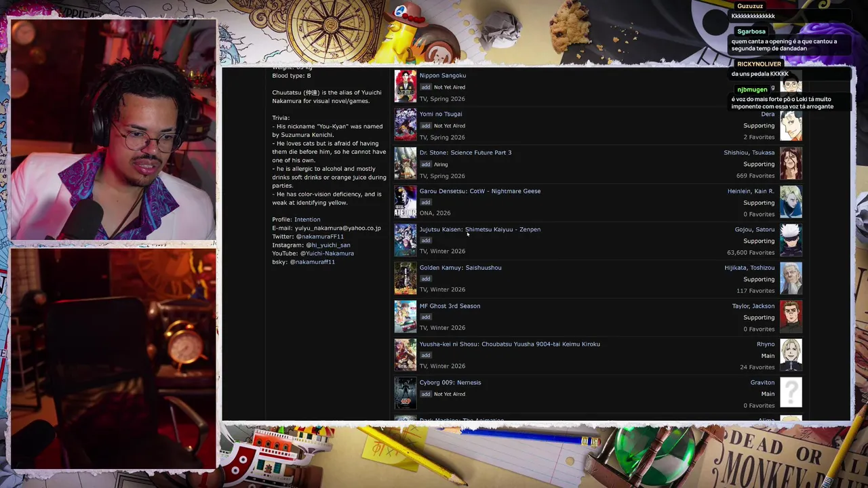Open the Twitter @nakamuraFF11 link
The image size is (868, 488).
(x=320, y=237)
